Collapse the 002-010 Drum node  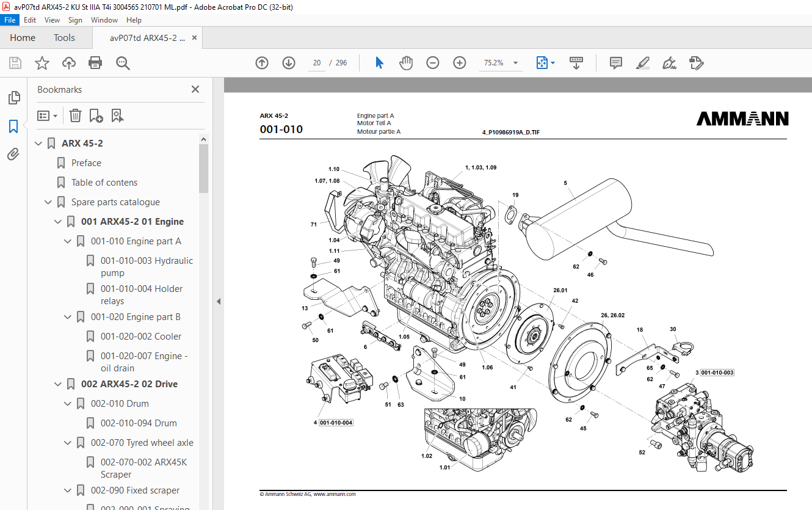pos(68,404)
